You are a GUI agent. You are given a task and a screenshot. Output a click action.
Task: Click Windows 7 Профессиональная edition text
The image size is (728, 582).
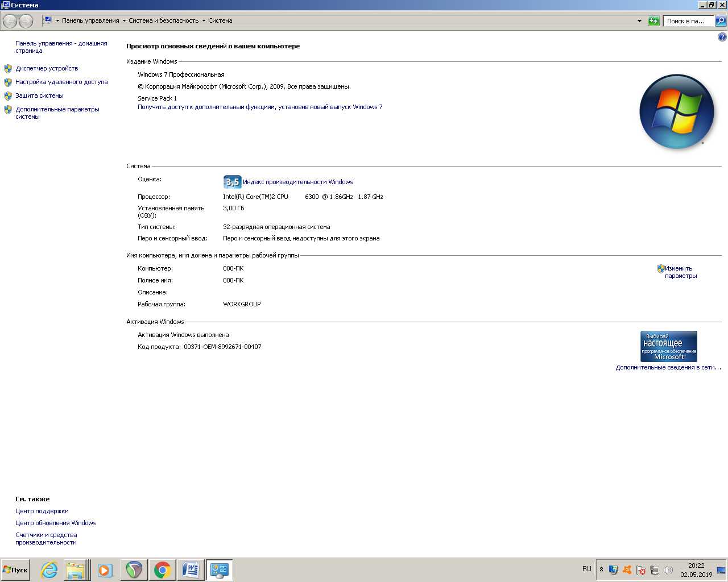click(181, 75)
